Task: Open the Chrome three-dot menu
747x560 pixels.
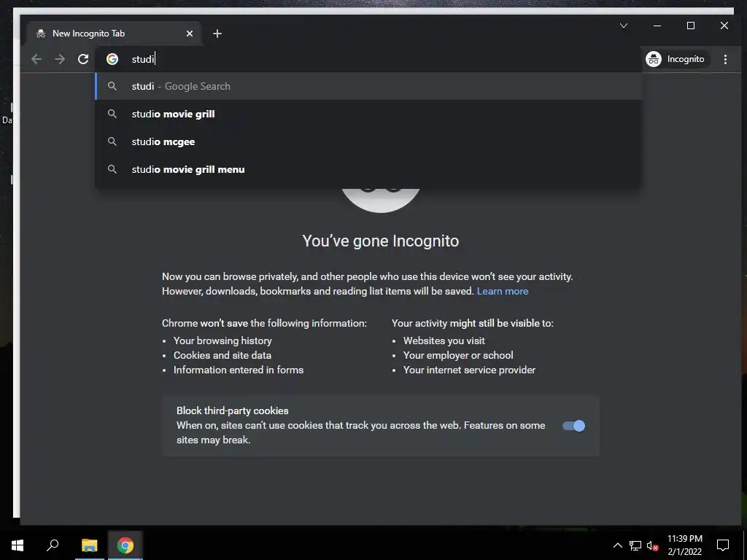Action: [x=725, y=59]
